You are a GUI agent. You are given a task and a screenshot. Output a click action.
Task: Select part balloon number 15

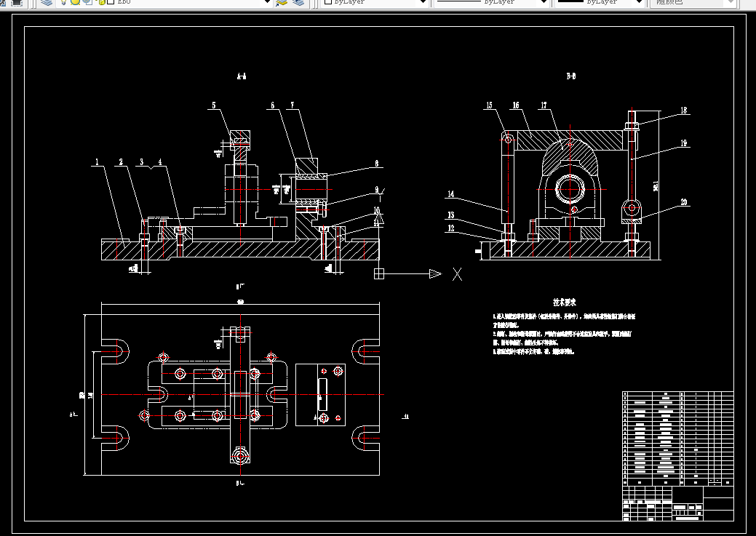point(489,105)
